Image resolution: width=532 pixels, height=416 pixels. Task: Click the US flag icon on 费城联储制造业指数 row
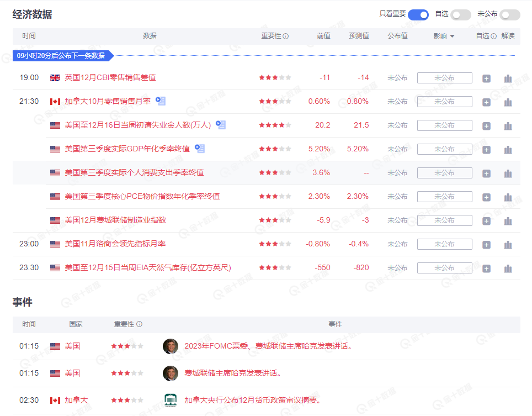point(54,220)
